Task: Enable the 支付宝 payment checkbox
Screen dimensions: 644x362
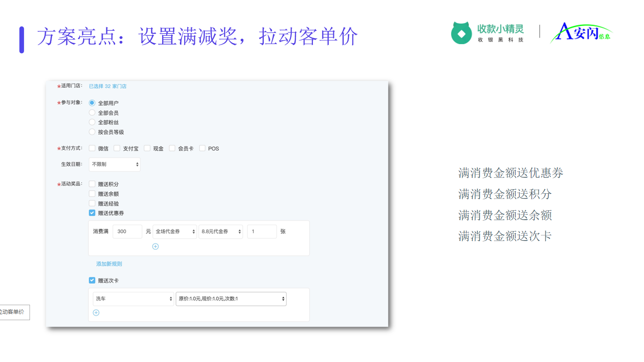Action: coord(117,148)
